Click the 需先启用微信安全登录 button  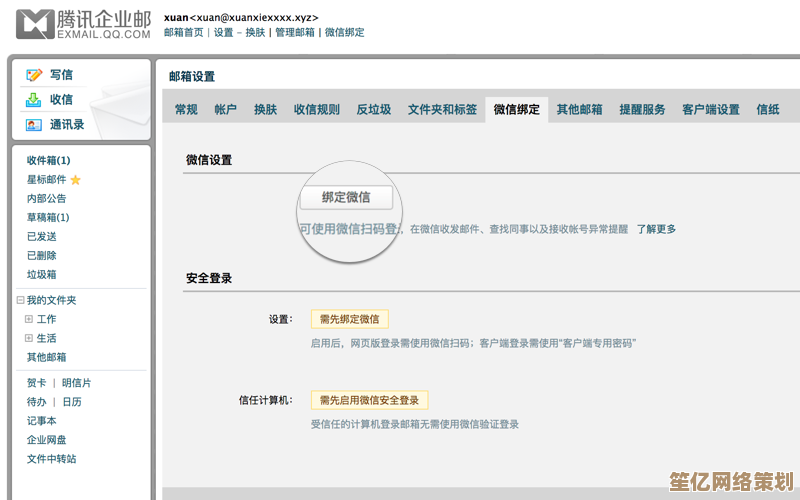[x=369, y=400]
